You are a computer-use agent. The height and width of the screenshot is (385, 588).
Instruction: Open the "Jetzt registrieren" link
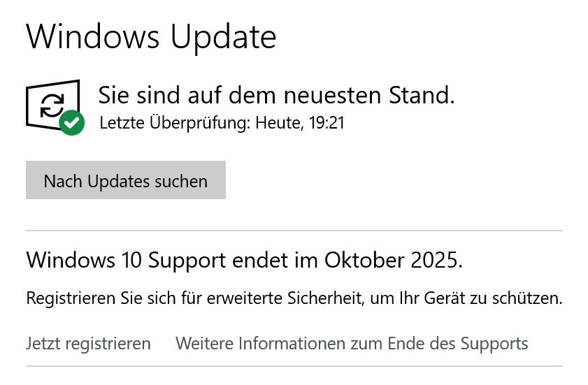coord(88,344)
